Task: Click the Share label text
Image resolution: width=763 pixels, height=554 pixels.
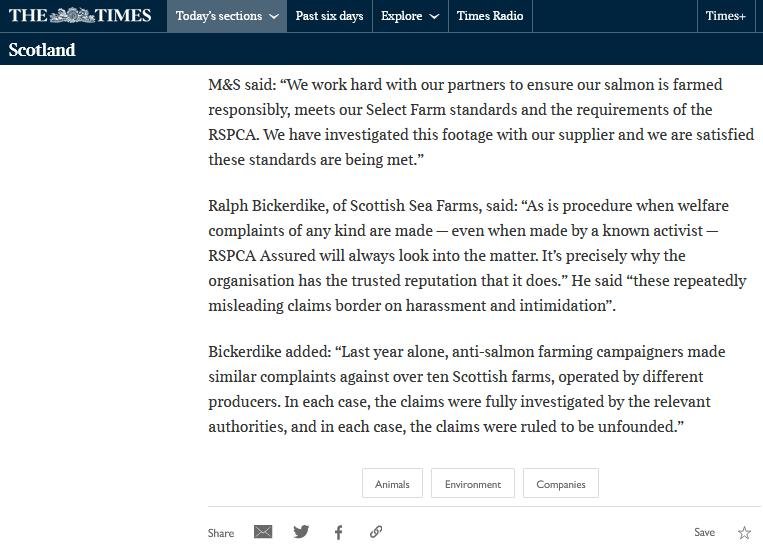Action: click(221, 533)
